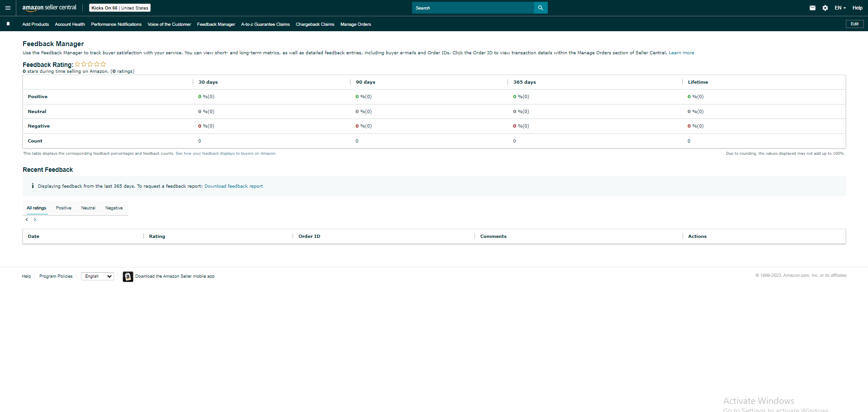Click the 90 days column header
The image size is (868, 412).
coord(365,82)
